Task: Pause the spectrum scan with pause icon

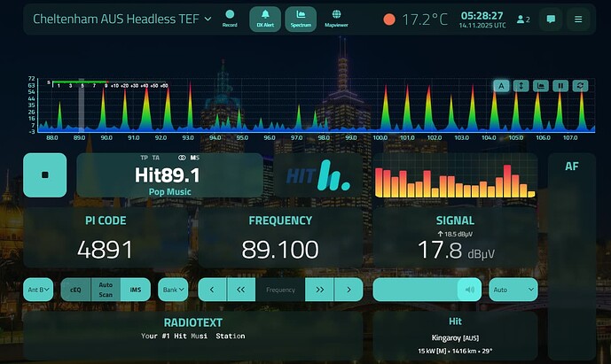Action: pyautogui.click(x=560, y=86)
